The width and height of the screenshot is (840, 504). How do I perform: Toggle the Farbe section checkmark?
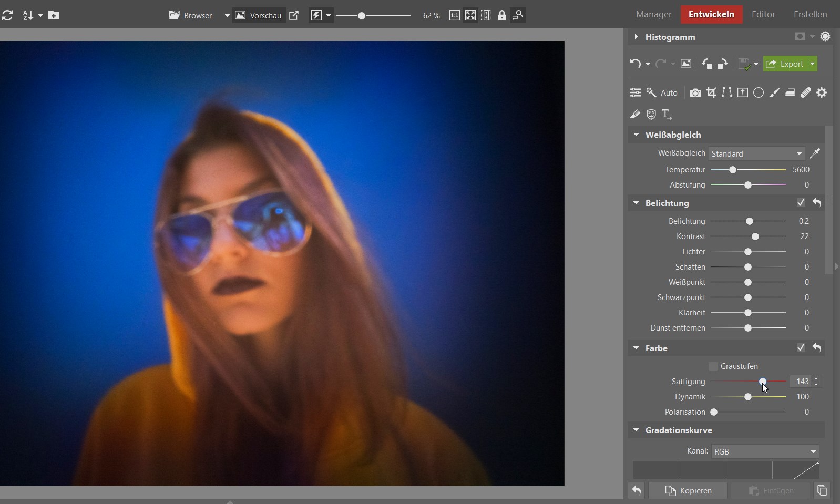[801, 348]
